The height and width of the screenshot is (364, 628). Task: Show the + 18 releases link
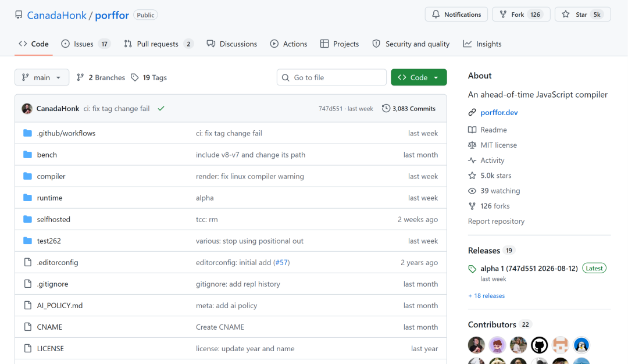486,295
